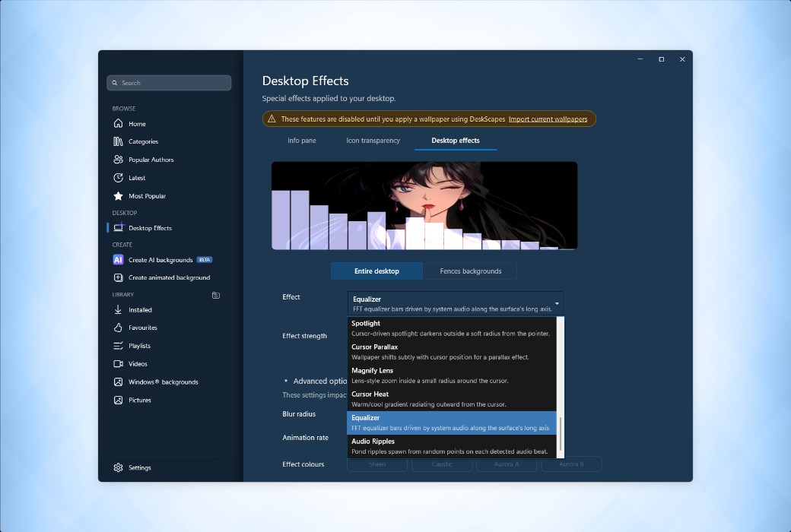Click the BETA badge

(205, 260)
